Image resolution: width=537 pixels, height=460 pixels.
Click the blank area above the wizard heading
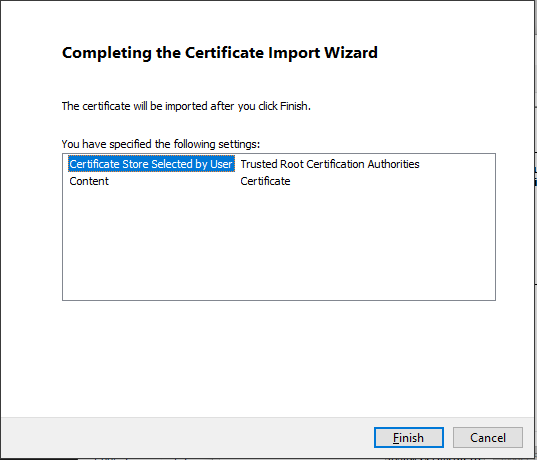tap(267, 21)
